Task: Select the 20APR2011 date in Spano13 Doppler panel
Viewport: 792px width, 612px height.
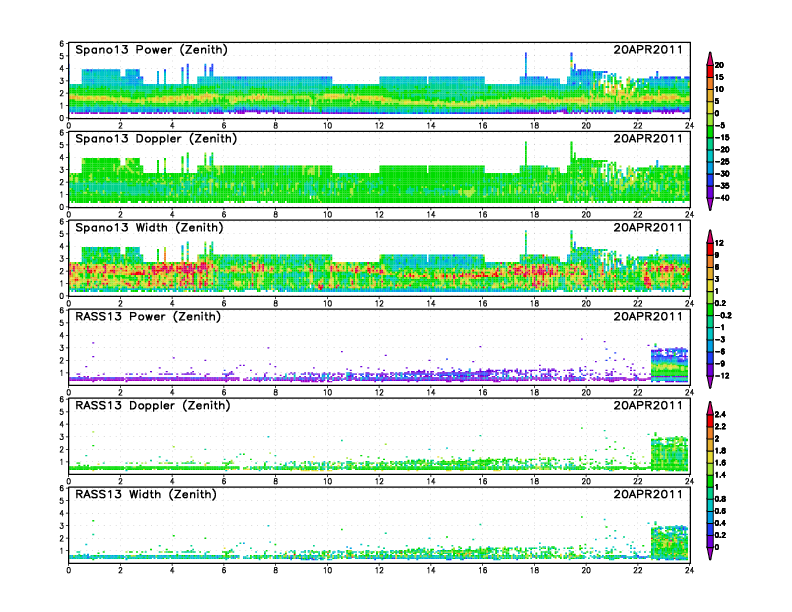Action: (648, 138)
